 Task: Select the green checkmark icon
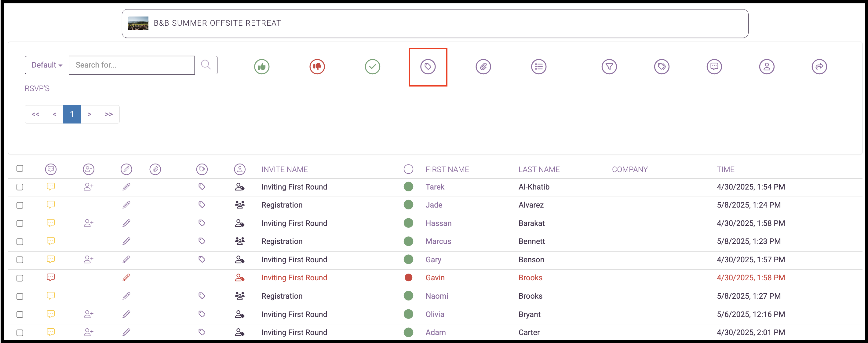click(x=372, y=66)
